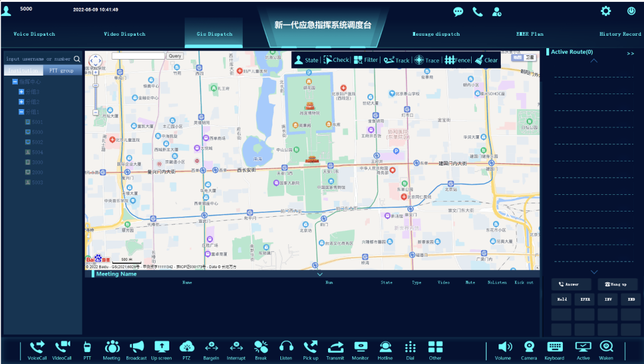Click the map zoom in plus button
Image resolution: width=644 pixels, height=364 pixels.
pyautogui.click(x=95, y=72)
